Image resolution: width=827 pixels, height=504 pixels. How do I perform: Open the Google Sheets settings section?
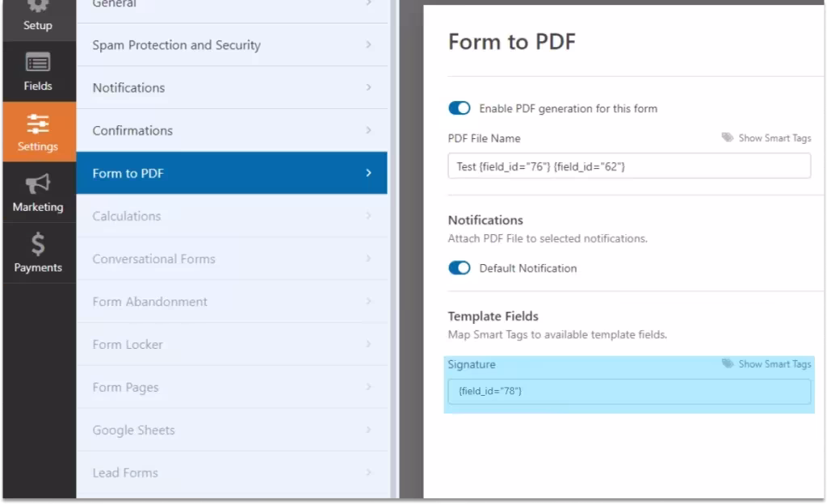pyautogui.click(x=231, y=430)
